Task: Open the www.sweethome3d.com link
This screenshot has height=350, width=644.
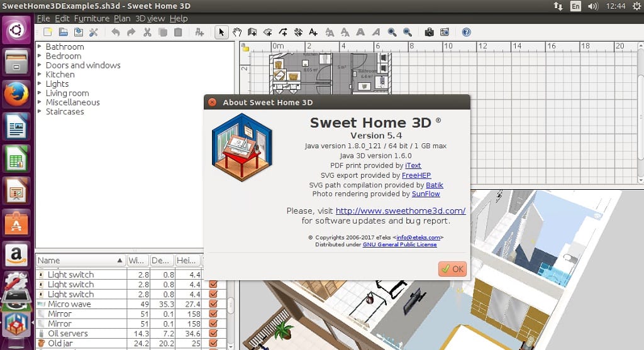Action: pos(401,211)
